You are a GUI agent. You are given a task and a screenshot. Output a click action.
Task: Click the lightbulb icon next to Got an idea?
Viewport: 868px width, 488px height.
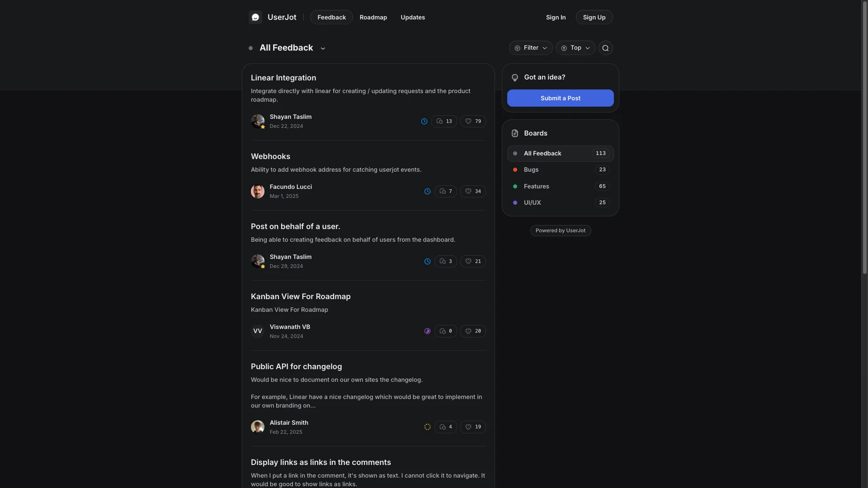(x=515, y=77)
